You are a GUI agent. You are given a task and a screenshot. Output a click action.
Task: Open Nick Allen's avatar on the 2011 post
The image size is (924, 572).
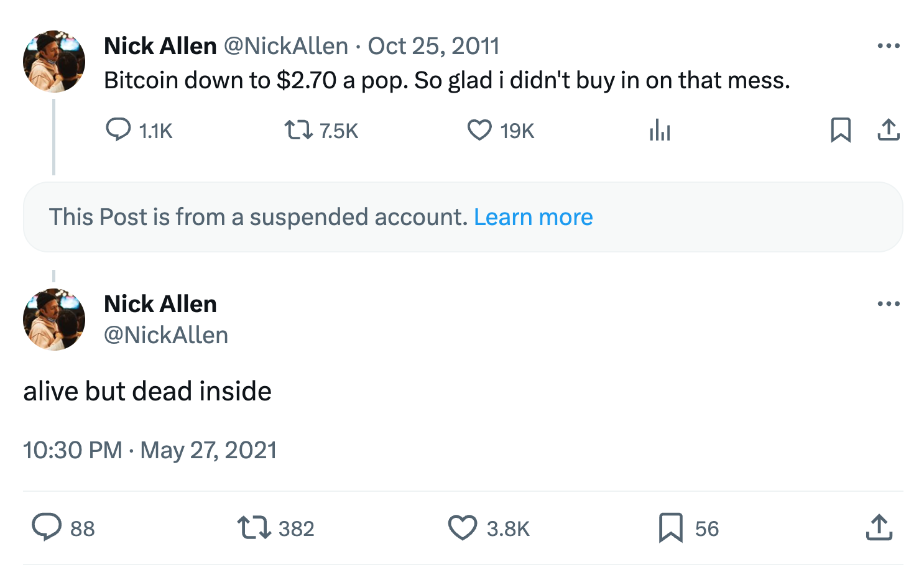click(54, 61)
